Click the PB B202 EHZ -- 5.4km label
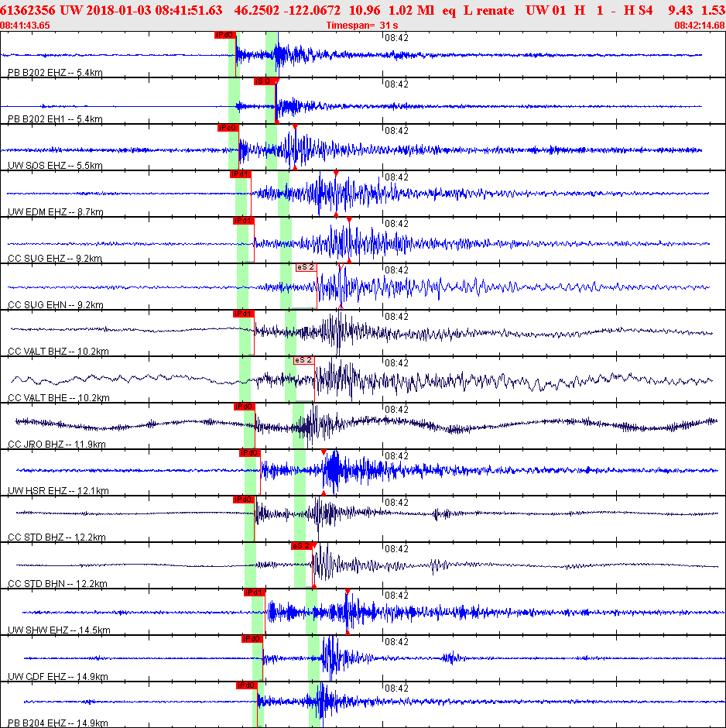 click(x=55, y=73)
